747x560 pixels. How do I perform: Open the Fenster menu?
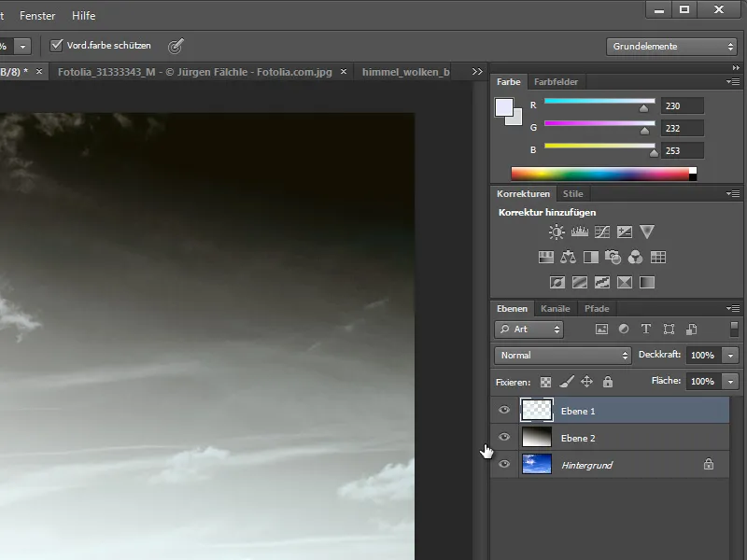37,16
